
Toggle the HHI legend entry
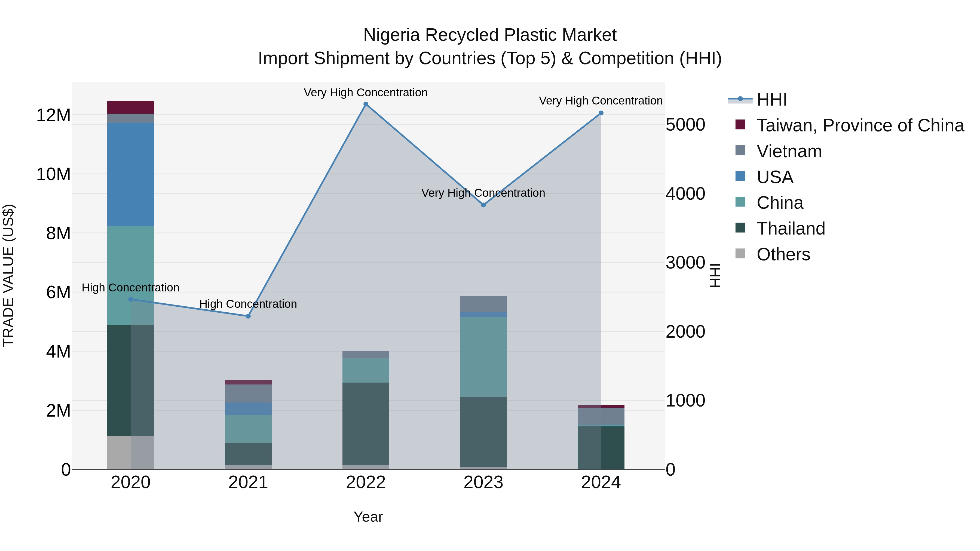[x=757, y=100]
